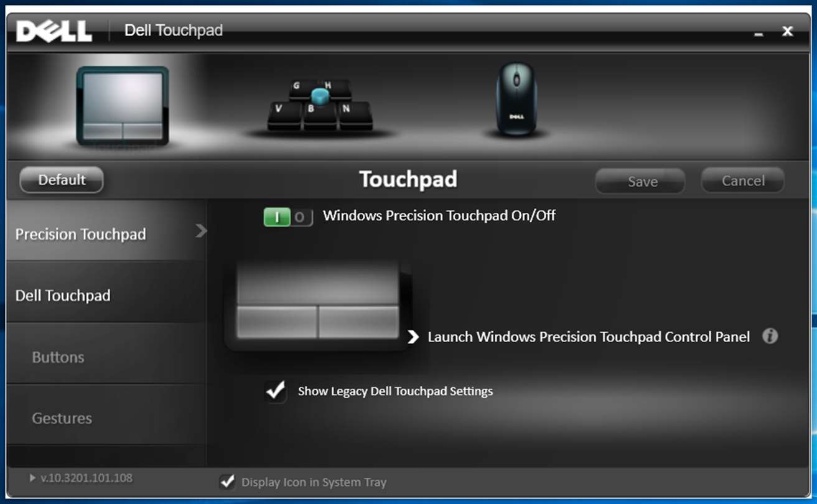Select the keyboard pointing stick icon
The image size is (817, 504).
(x=320, y=105)
